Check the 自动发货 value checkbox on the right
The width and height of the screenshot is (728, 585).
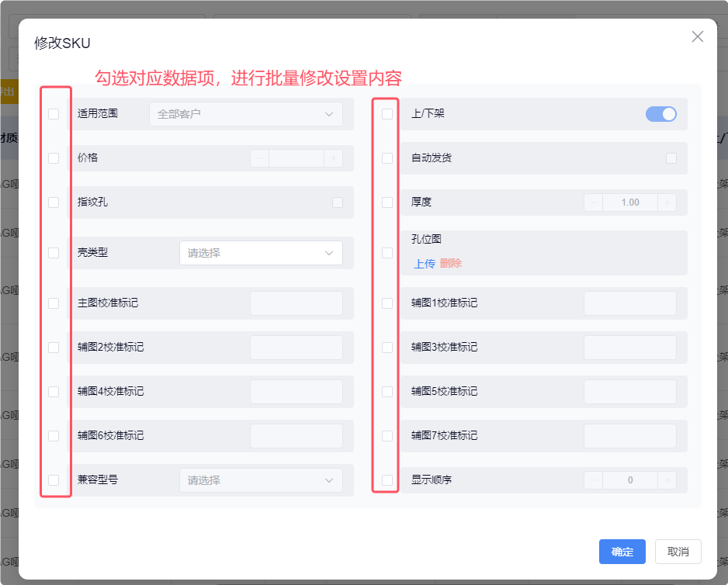tap(671, 158)
